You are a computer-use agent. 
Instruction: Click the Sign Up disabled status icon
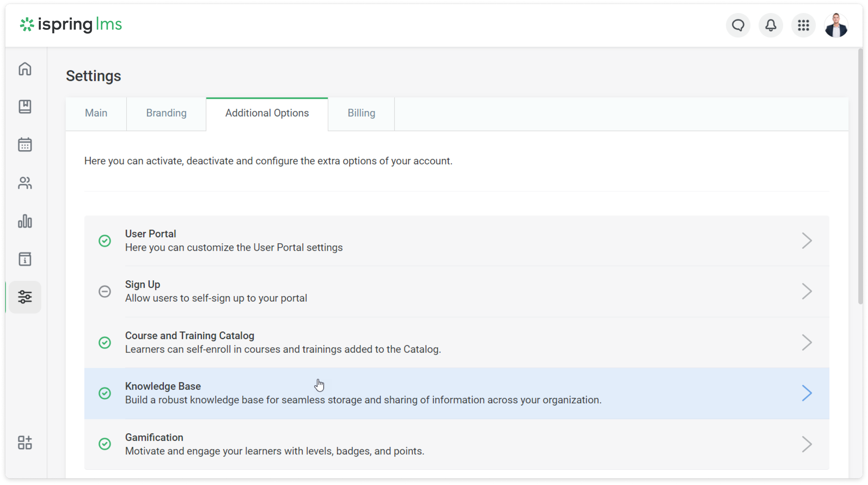point(105,291)
